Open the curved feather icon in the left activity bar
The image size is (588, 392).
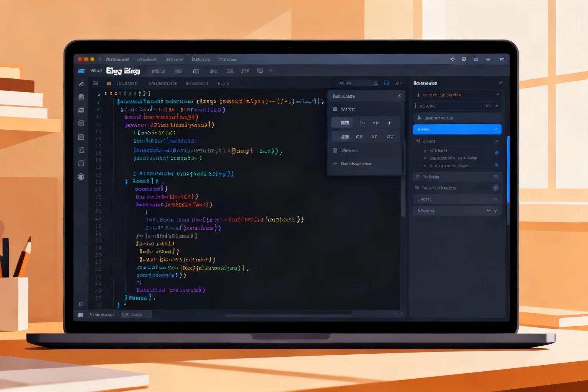point(81,84)
